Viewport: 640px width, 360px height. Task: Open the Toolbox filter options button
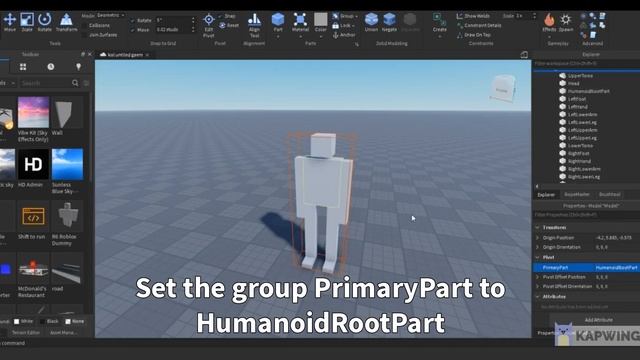[86, 83]
